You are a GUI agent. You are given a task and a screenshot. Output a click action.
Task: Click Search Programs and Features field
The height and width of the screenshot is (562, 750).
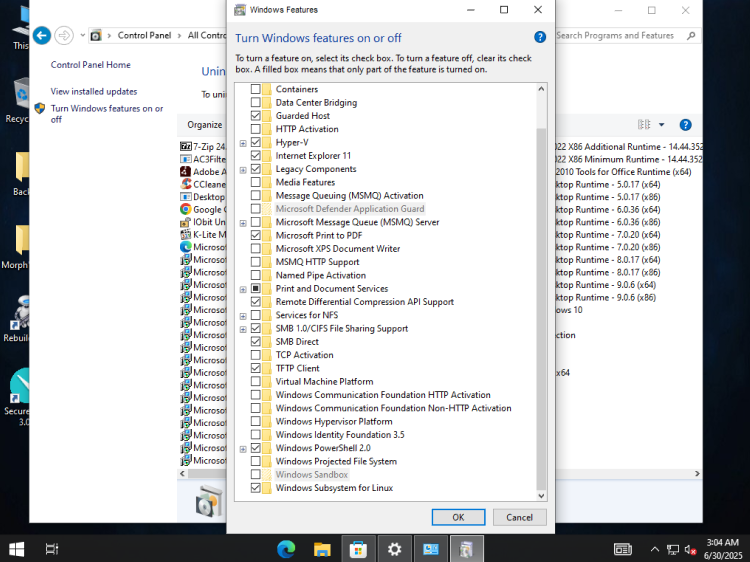tap(616, 35)
